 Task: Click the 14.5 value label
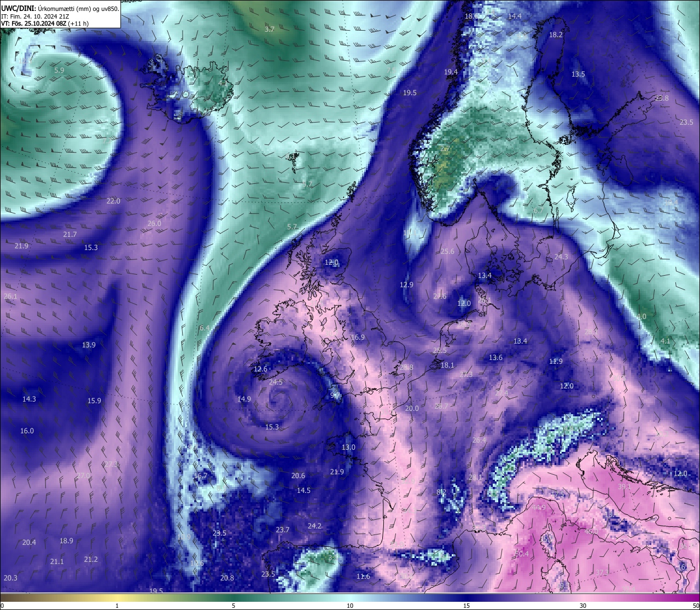pyautogui.click(x=304, y=491)
